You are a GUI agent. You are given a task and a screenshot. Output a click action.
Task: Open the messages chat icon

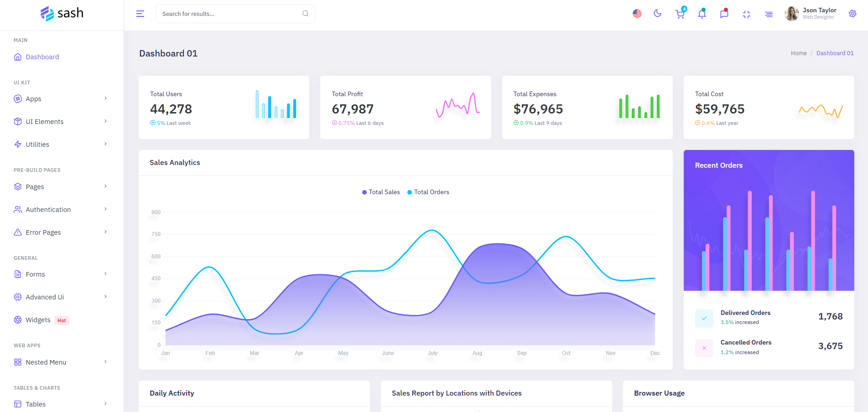coord(724,14)
